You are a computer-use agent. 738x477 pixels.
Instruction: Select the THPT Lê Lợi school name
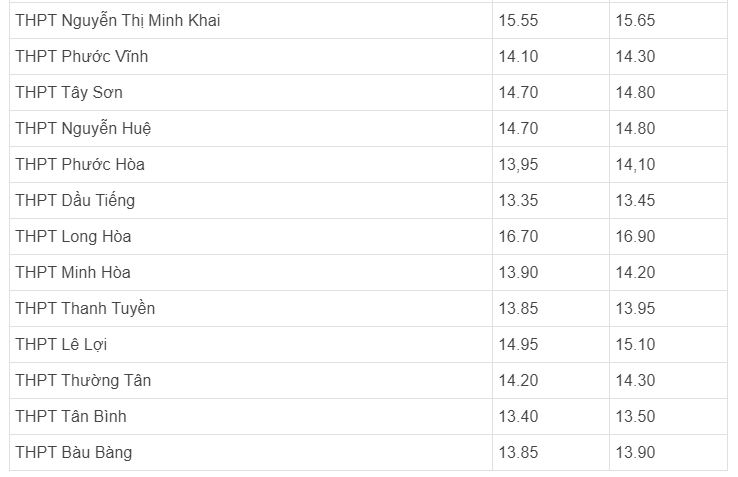coord(61,344)
